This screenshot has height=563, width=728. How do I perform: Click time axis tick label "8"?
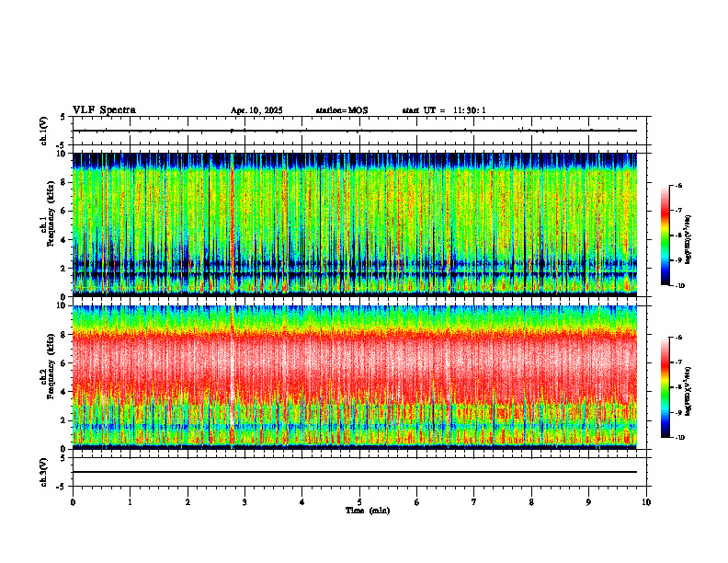tap(531, 502)
